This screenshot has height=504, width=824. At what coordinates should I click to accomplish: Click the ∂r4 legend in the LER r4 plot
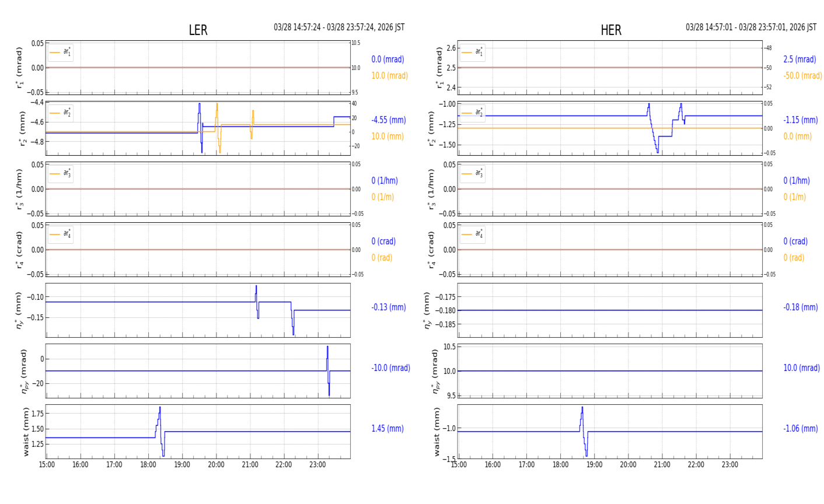pos(61,234)
